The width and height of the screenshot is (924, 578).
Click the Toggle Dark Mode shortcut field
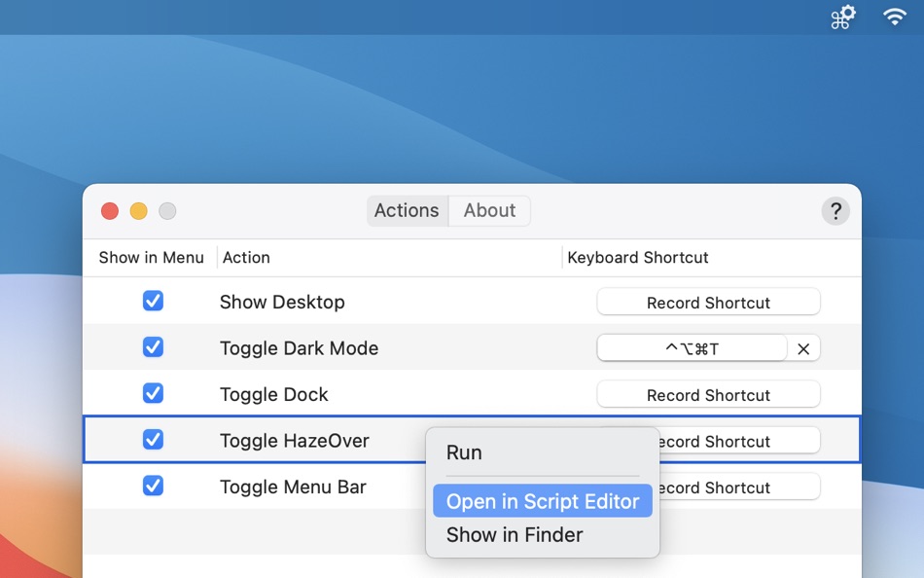point(692,348)
